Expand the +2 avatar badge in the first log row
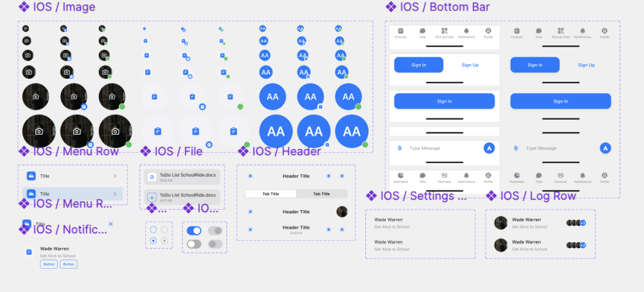Image resolution: width=644 pixels, height=292 pixels. click(x=583, y=223)
